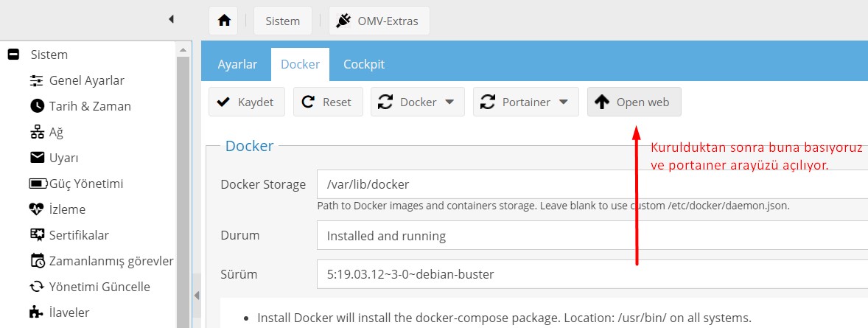Click the battery icon for Güç Yönetimi
This screenshot has width=868, height=328.
(38, 184)
